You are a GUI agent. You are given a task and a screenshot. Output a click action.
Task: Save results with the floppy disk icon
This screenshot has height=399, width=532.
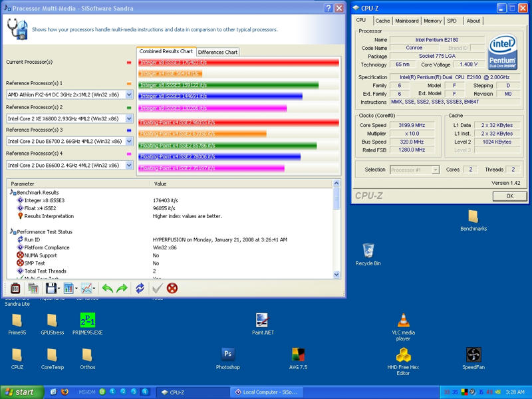point(51,289)
